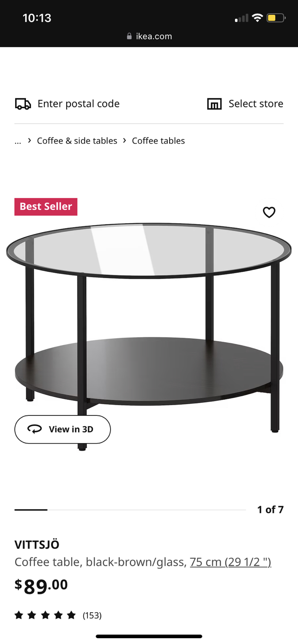The width and height of the screenshot is (298, 644).
Task: Click the image carousel progress bar
Action: click(x=130, y=510)
